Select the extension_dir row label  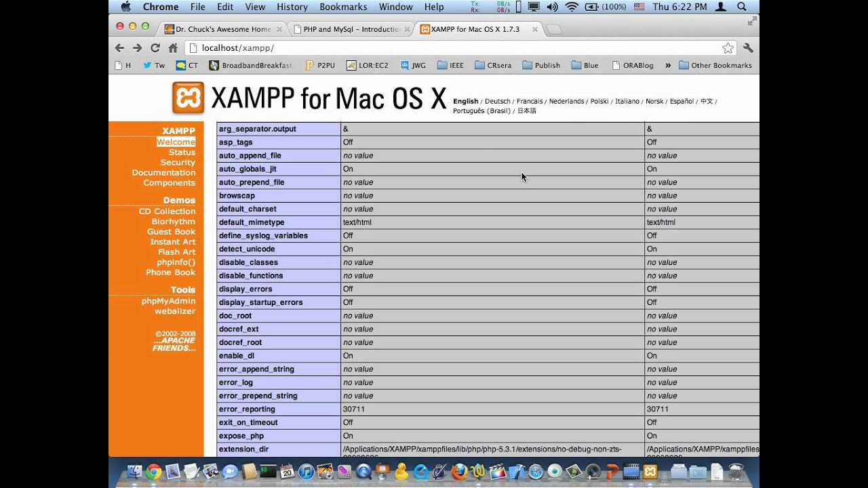(243, 449)
